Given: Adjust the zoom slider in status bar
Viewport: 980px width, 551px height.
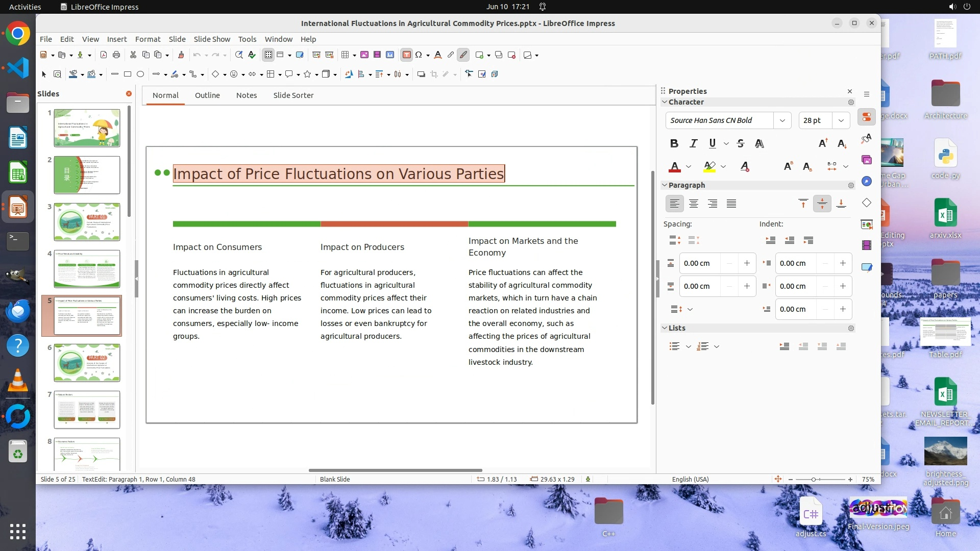Looking at the screenshot, I should 814,479.
